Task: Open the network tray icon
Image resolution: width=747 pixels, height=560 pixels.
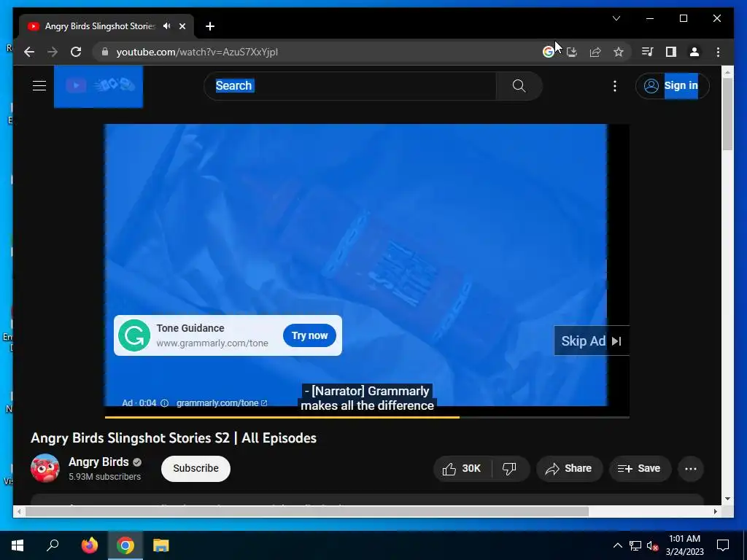Action: (635, 545)
